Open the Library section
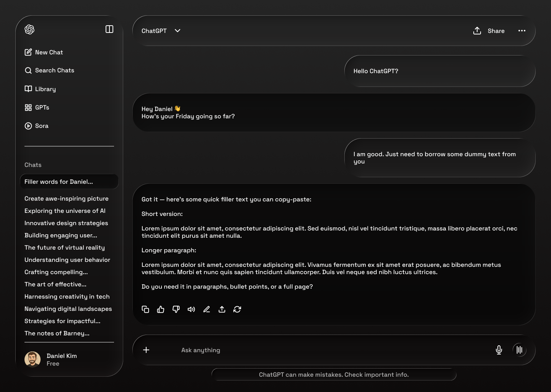This screenshot has height=392, width=551. 40,89
